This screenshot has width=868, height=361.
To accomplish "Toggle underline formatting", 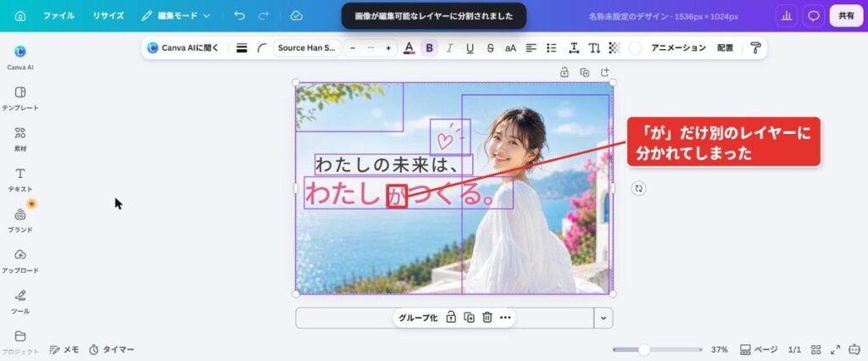I will pyautogui.click(x=470, y=48).
